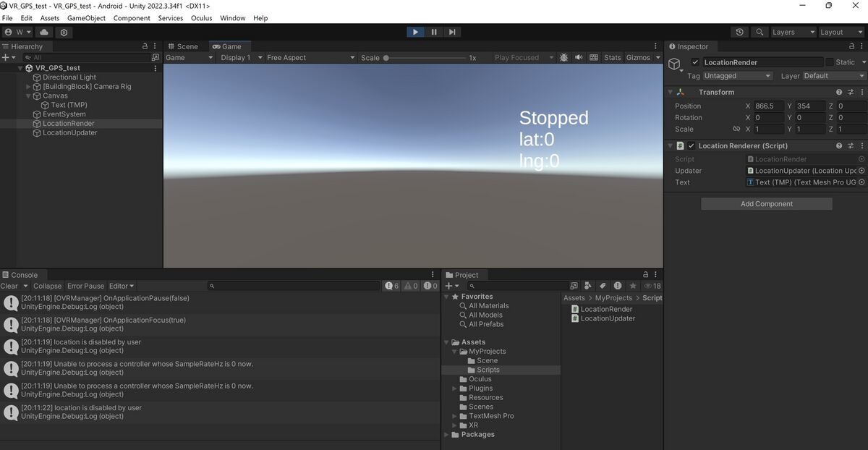Toggle the Scale constrained proportions link icon
Image resolution: width=868 pixels, height=450 pixels.
(x=736, y=129)
